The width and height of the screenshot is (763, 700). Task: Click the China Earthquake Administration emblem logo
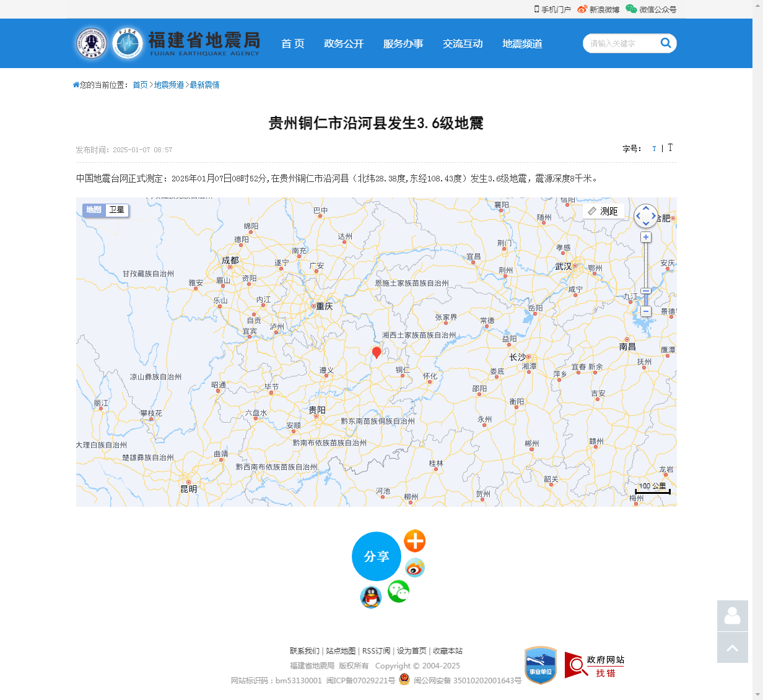92,43
